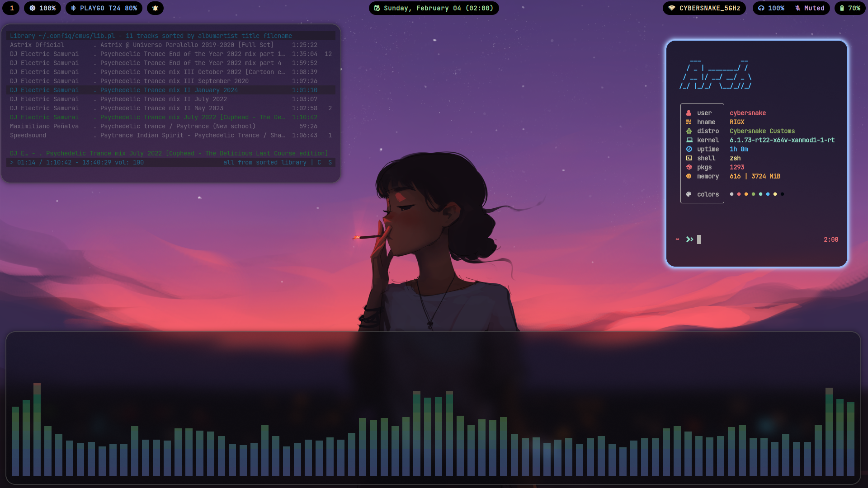Select the Maximiliano Peñalva track row
This screenshot has height=488, width=868.
point(178,126)
